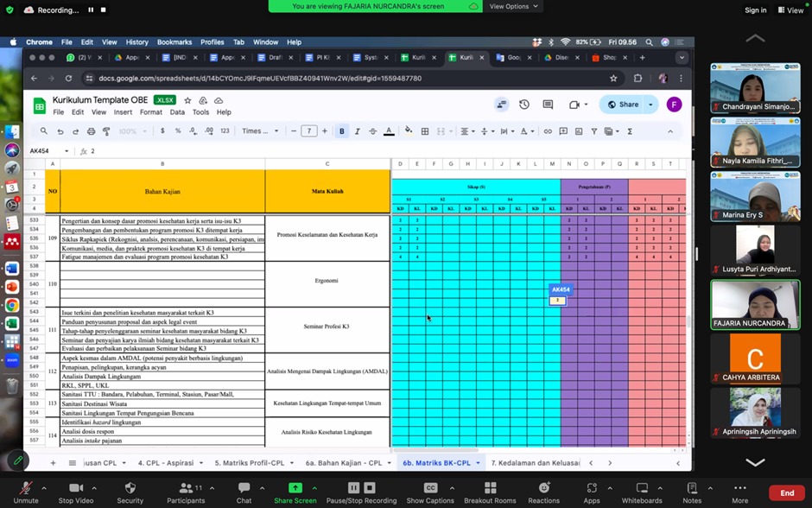Viewport: 812px width, 508px height.
Task: Switch to 6a. Bahan Kajian - CPL sheet
Action: (343, 463)
